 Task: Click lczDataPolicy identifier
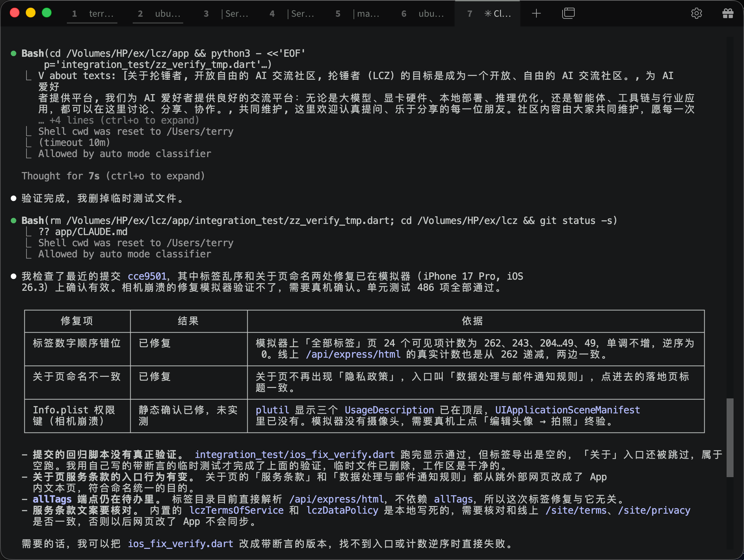(342, 510)
